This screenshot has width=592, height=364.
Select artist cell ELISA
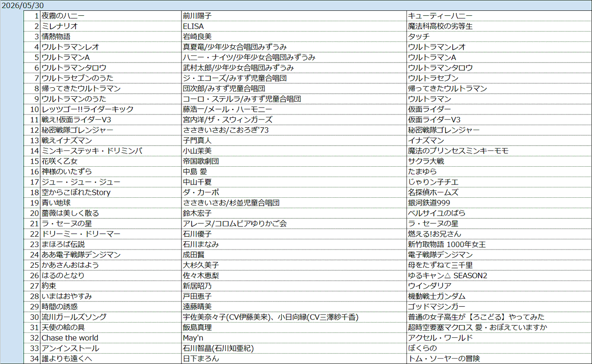[x=193, y=26]
